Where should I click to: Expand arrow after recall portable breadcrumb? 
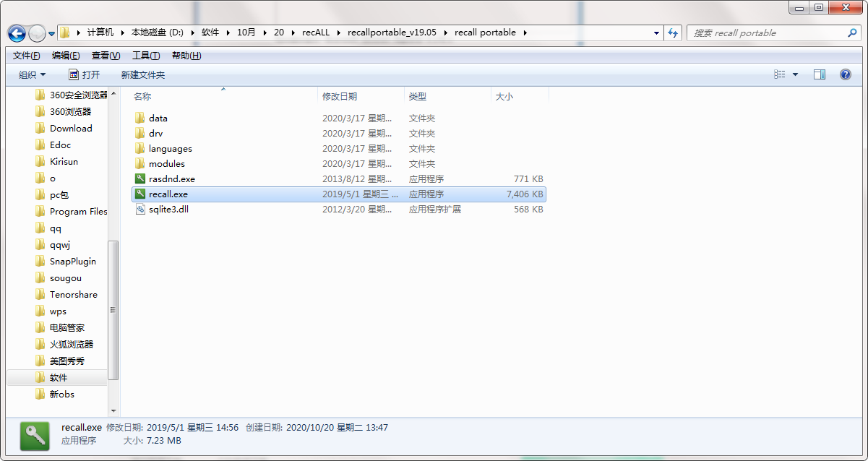pyautogui.click(x=525, y=33)
